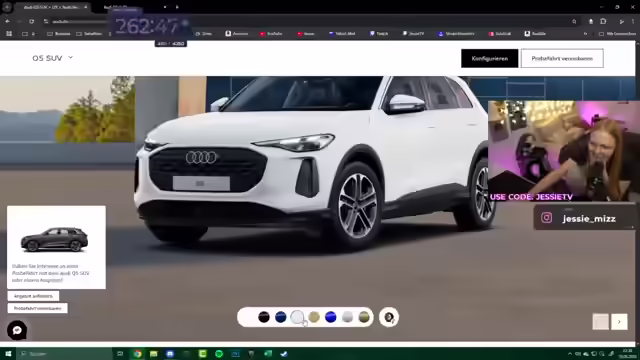Open the Windows Start menu

[x=8, y=353]
